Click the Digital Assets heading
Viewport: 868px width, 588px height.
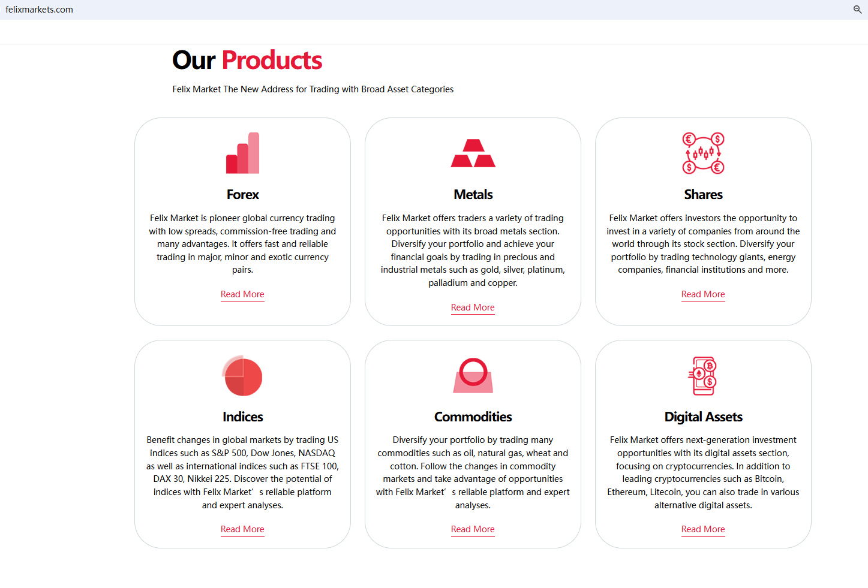pos(703,417)
